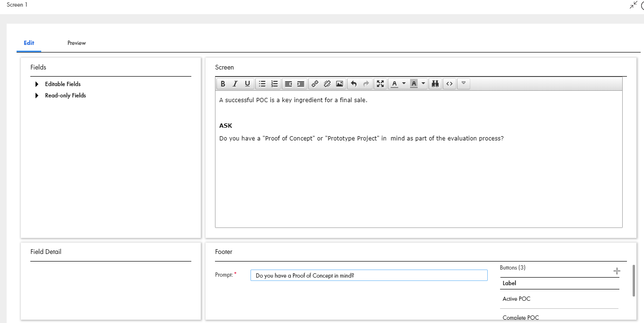Click the Editable Fields label
Image resolution: width=644 pixels, height=323 pixels.
pyautogui.click(x=63, y=84)
